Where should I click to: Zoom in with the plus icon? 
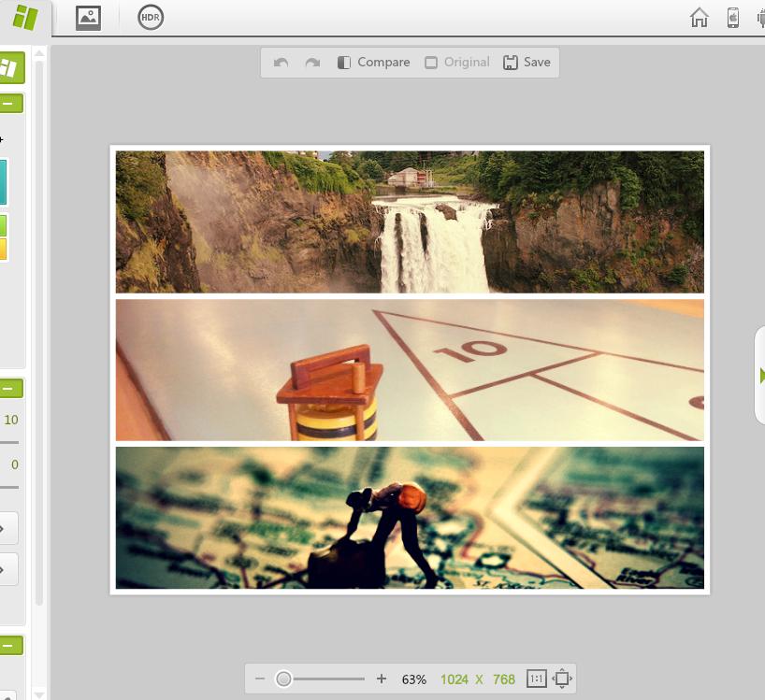pyautogui.click(x=381, y=679)
